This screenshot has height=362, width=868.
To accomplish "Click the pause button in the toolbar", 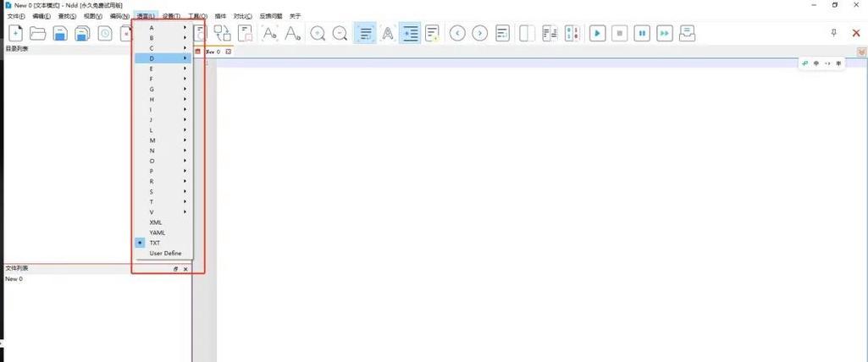I will click(x=642, y=33).
